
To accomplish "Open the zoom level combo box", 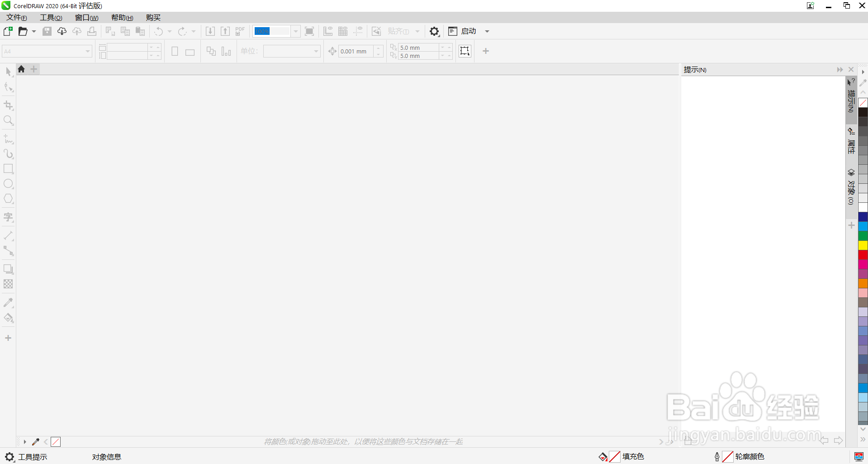I will coord(276,31).
